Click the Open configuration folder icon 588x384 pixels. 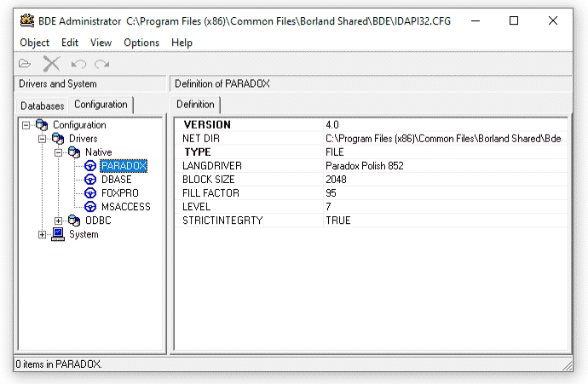[x=25, y=64]
